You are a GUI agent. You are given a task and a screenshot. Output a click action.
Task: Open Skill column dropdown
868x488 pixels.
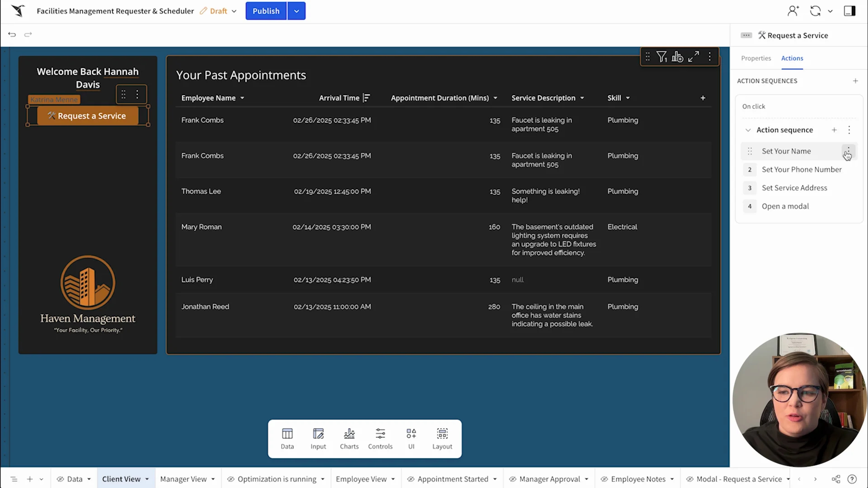(628, 98)
